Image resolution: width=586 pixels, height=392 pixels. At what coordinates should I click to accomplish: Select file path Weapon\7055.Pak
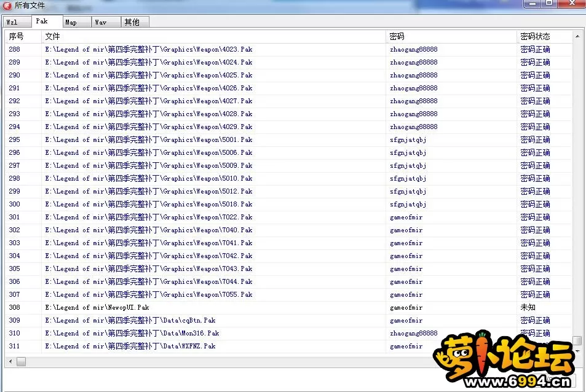click(x=149, y=294)
